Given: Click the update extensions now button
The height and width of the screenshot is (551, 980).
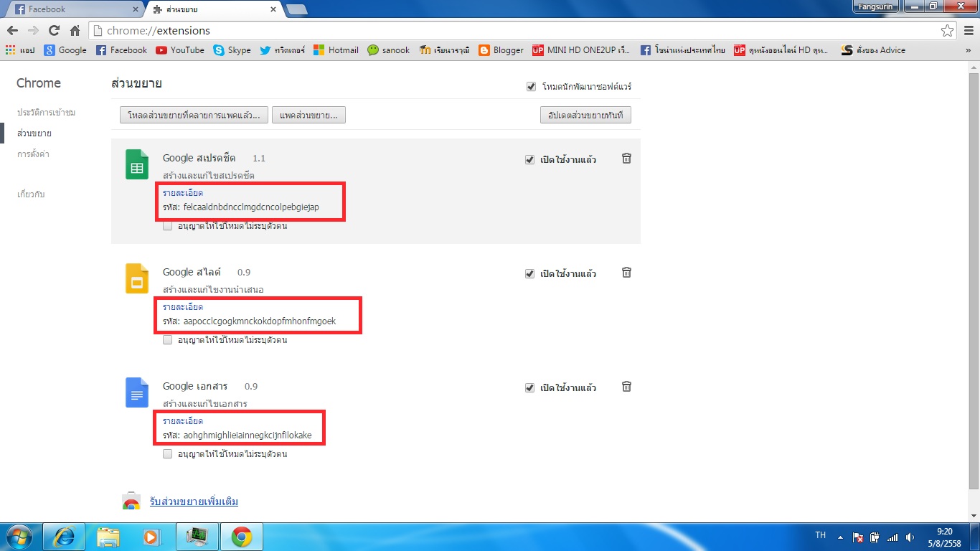Looking at the screenshot, I should [585, 115].
